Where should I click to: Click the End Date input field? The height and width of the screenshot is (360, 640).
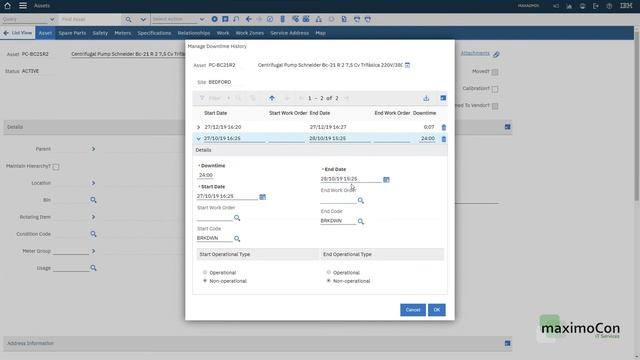pyautogui.click(x=351, y=179)
